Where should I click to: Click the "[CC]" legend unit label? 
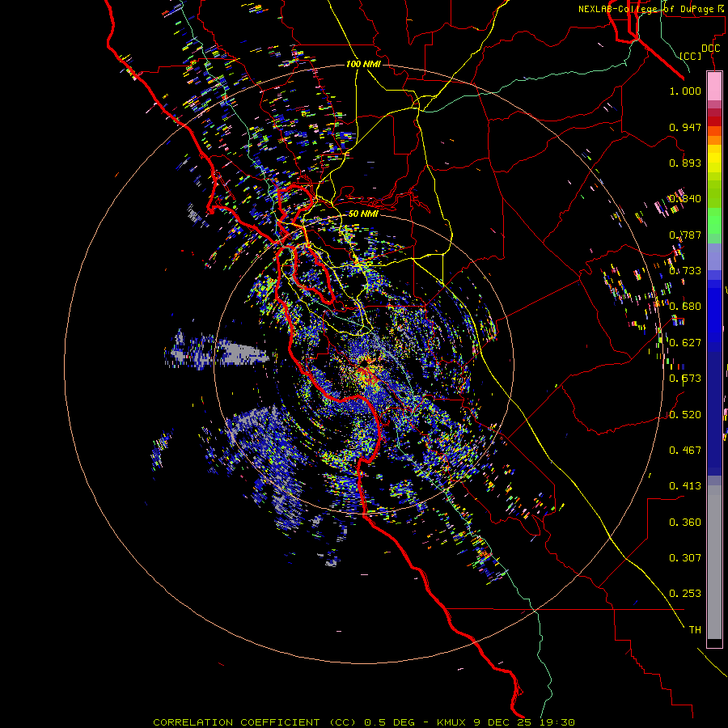pos(691,56)
